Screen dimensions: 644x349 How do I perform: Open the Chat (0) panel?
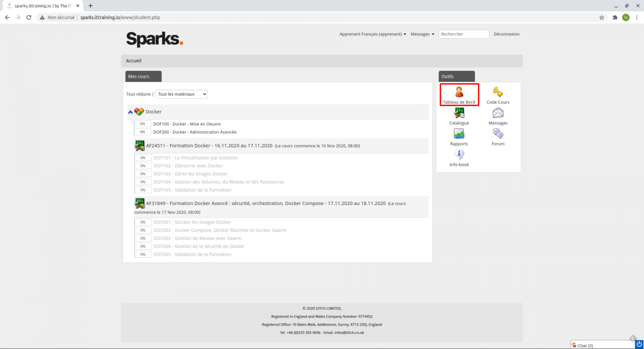coord(602,345)
